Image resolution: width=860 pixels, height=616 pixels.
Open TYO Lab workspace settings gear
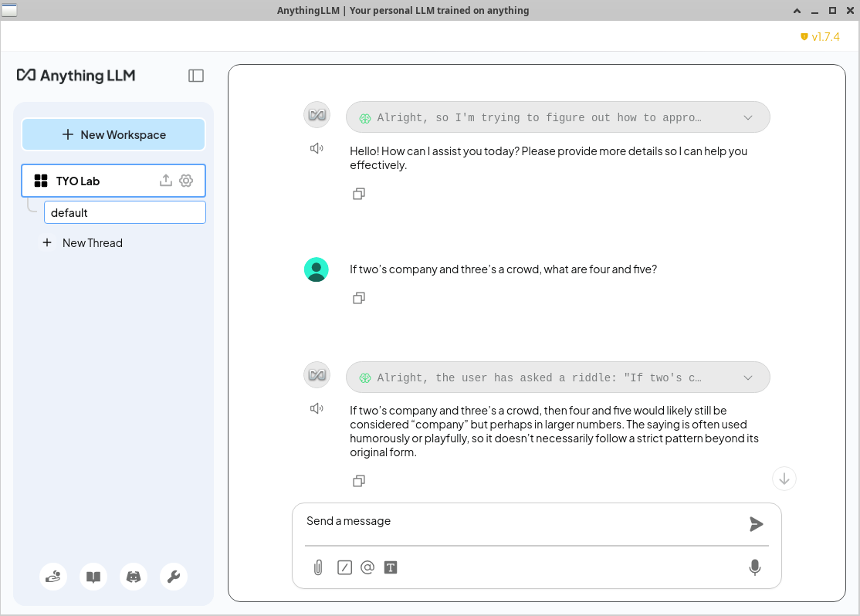pyautogui.click(x=186, y=181)
